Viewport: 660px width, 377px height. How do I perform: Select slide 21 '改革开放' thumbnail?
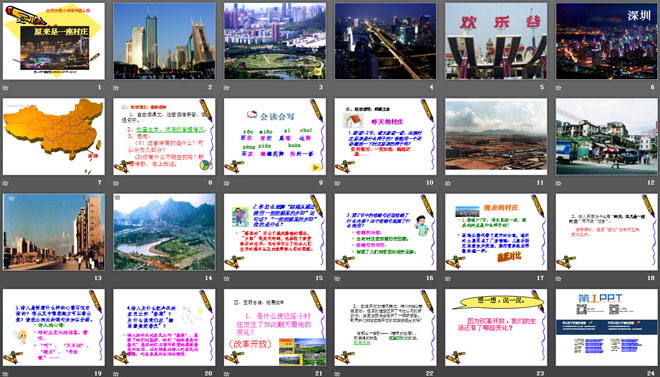pyautogui.click(x=275, y=327)
